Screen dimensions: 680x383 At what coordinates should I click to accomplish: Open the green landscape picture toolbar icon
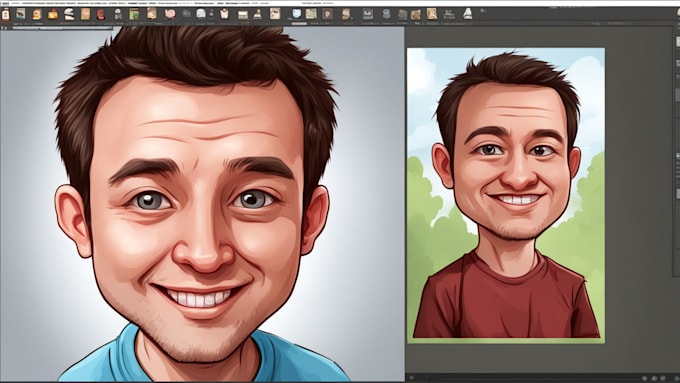(x=134, y=14)
